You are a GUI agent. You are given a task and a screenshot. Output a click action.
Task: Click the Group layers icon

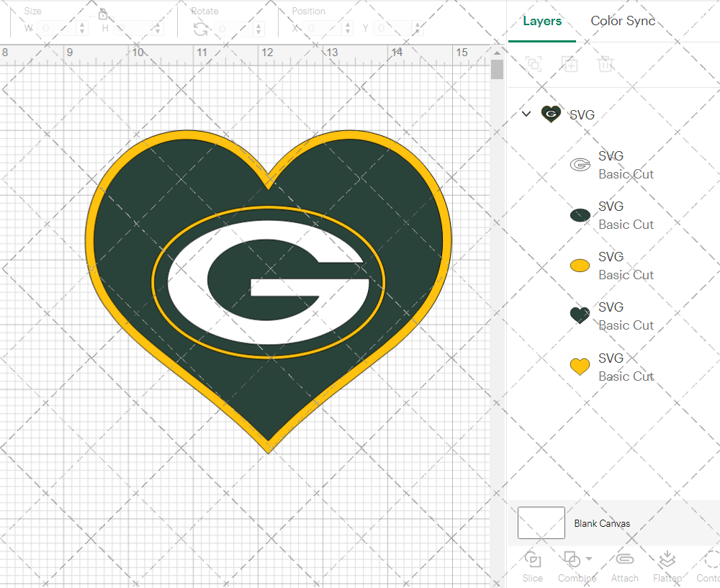click(x=534, y=64)
